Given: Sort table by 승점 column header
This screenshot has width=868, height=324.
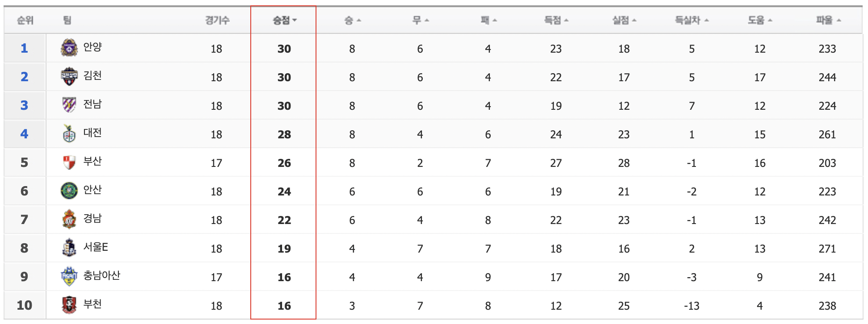Looking at the screenshot, I should pos(285,20).
